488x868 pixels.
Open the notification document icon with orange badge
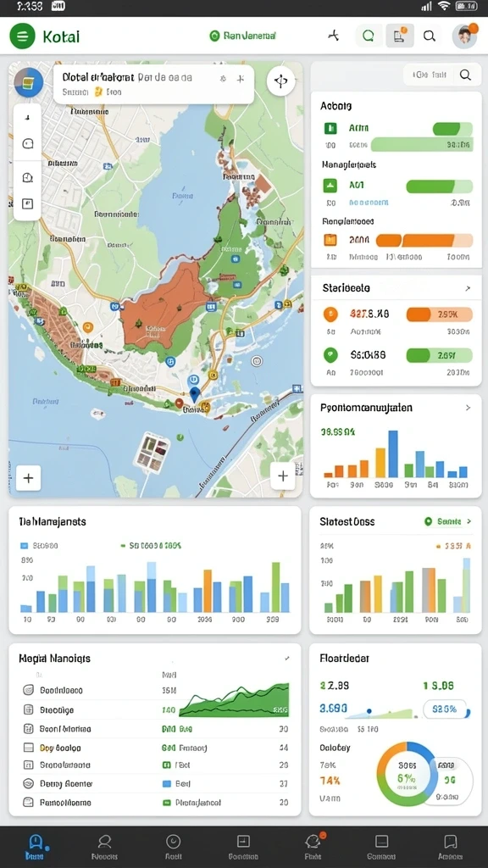pyautogui.click(x=400, y=36)
